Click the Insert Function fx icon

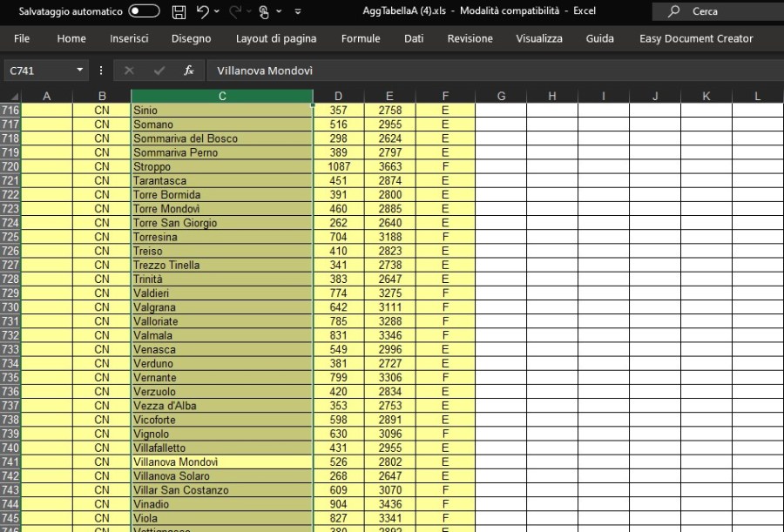188,71
